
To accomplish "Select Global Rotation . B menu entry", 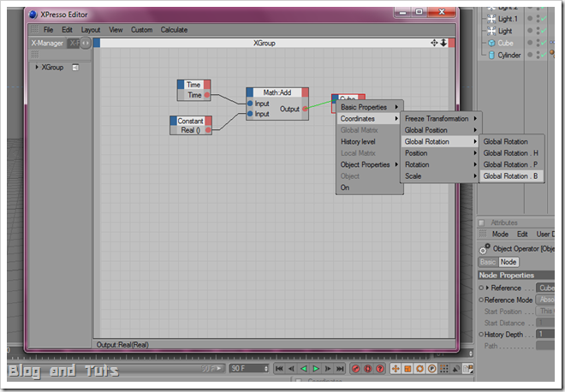I will click(510, 176).
